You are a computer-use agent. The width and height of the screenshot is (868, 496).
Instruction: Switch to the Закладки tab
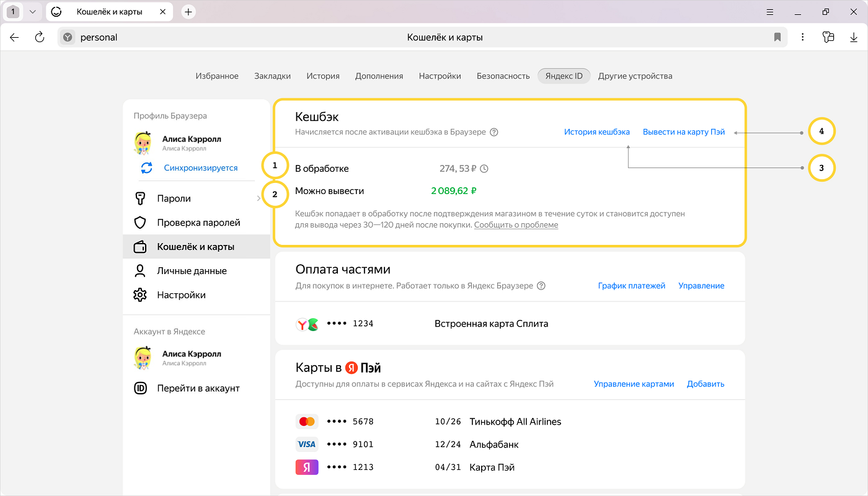pyautogui.click(x=272, y=76)
